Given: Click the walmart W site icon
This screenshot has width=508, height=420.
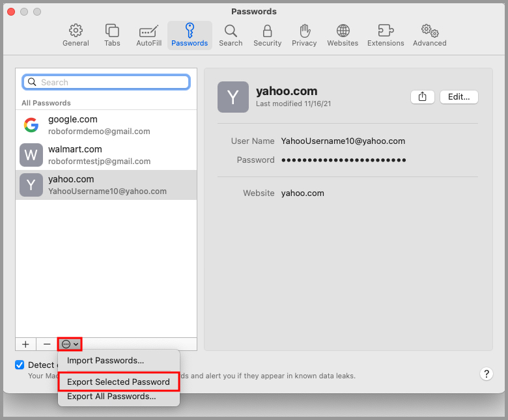Looking at the screenshot, I should pyautogui.click(x=31, y=155).
